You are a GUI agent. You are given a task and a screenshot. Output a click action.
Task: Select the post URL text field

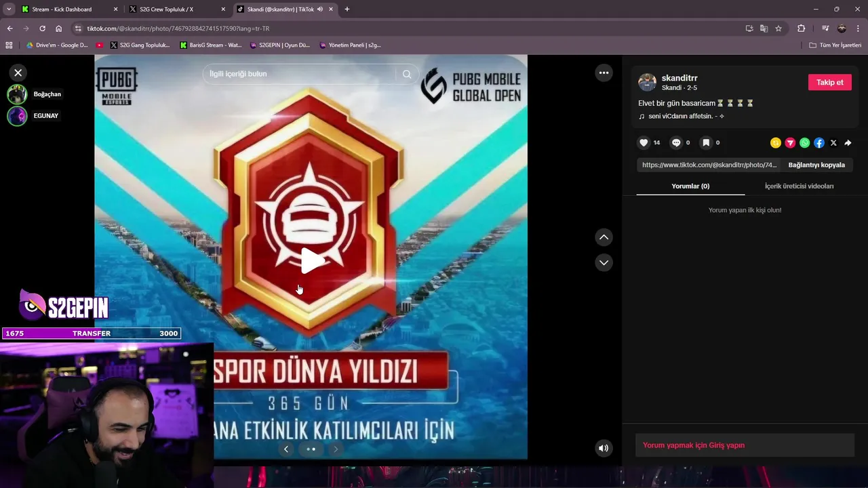tap(709, 165)
